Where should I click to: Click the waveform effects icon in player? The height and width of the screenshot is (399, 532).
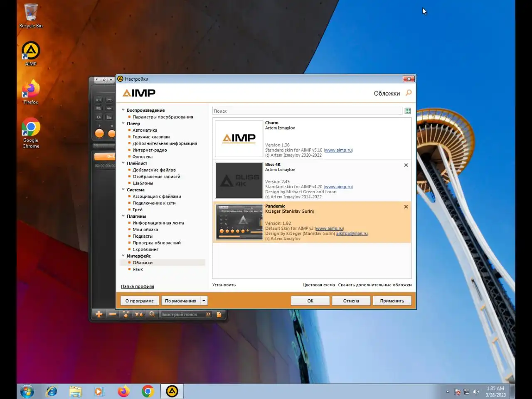(x=109, y=108)
